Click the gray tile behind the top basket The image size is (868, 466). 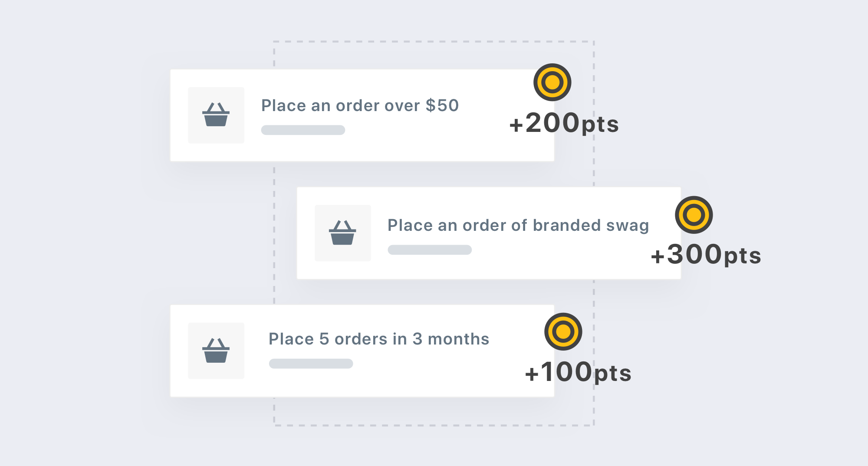click(216, 115)
